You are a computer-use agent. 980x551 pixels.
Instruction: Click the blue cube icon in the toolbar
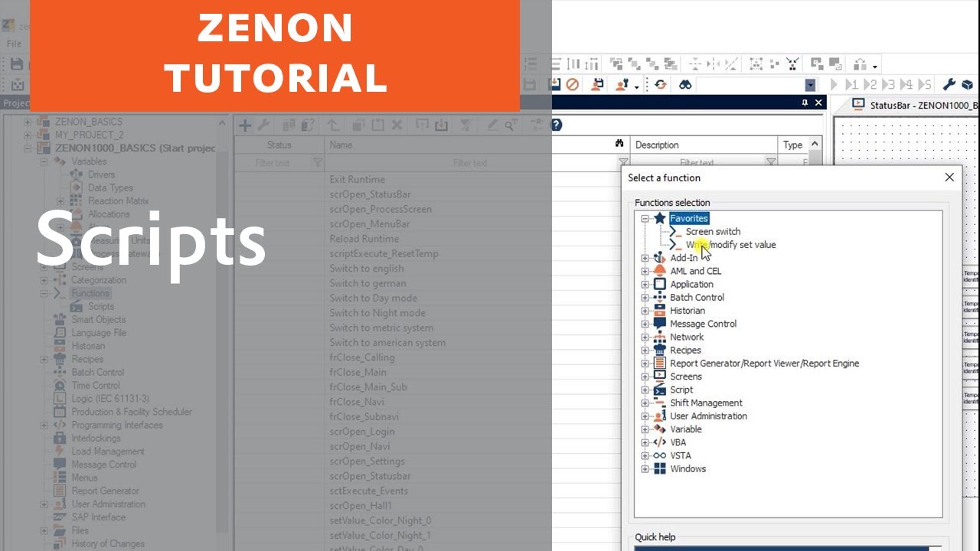[967, 85]
